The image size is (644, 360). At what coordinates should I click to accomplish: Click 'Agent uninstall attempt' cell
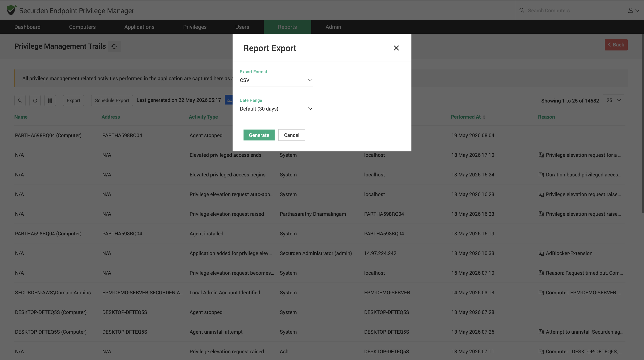[x=216, y=332]
